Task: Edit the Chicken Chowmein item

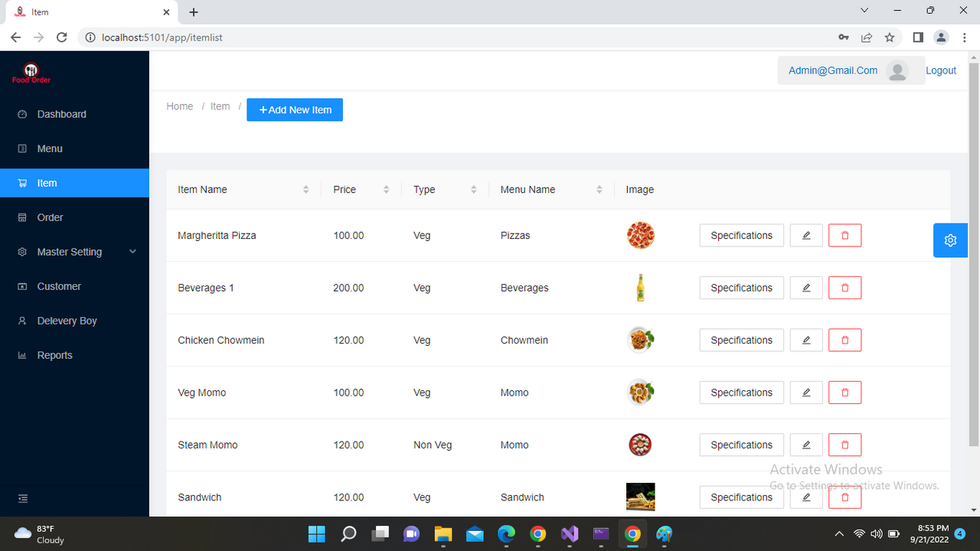Action: [x=806, y=341]
